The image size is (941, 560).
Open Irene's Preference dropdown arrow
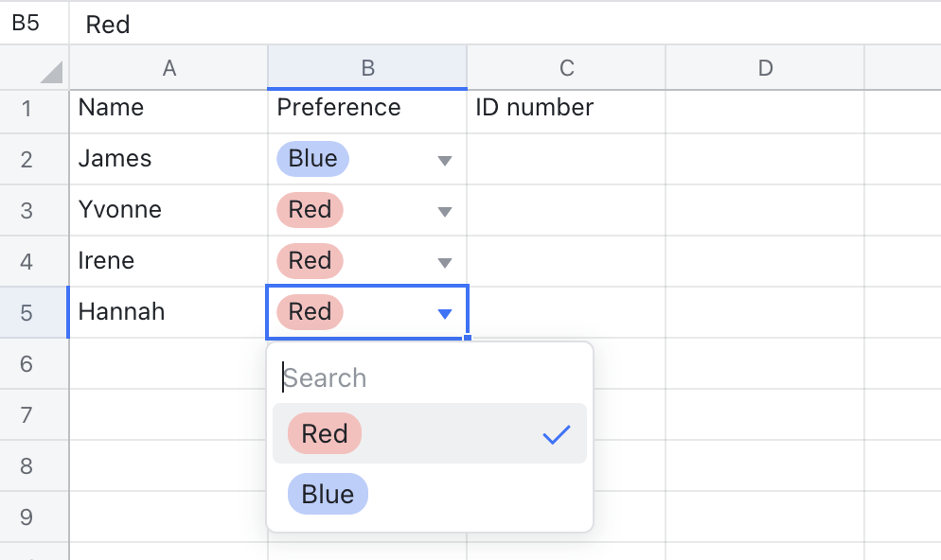coord(445,263)
